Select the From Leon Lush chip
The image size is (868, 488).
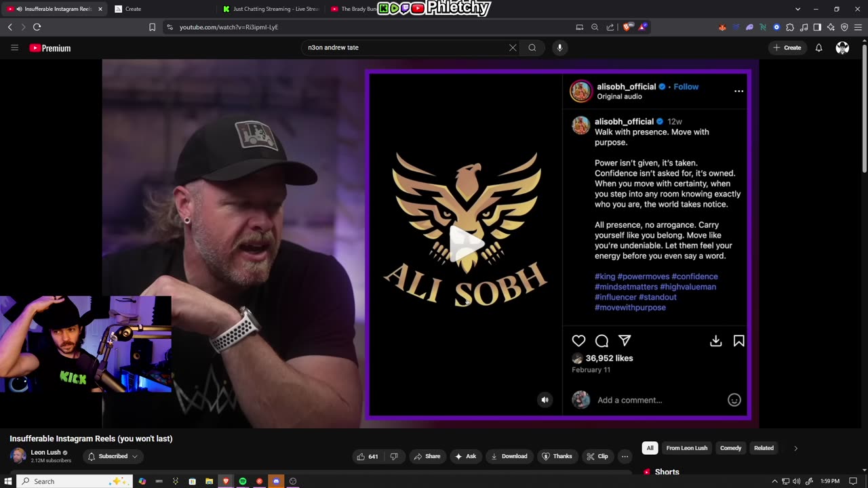click(x=687, y=448)
